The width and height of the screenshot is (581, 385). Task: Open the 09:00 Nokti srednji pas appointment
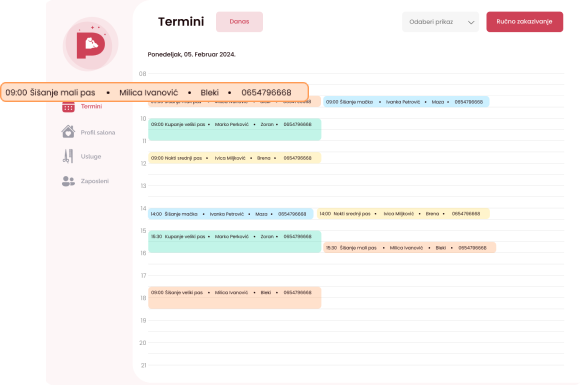[235, 158]
